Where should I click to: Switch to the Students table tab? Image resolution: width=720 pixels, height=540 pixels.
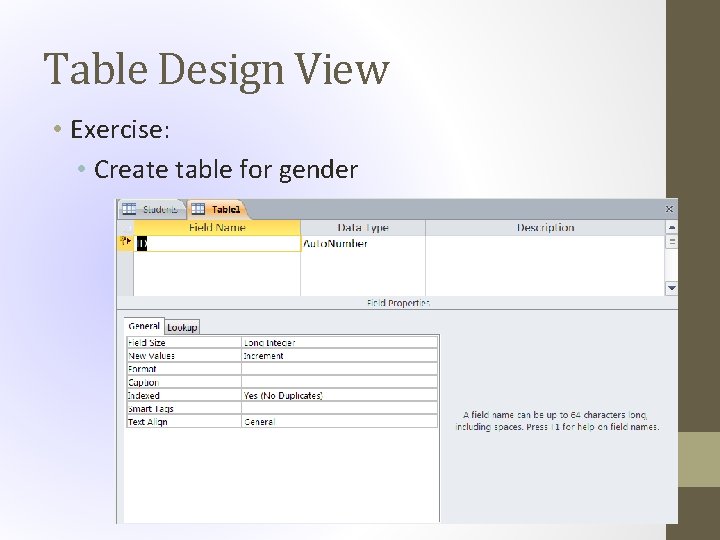click(x=153, y=209)
